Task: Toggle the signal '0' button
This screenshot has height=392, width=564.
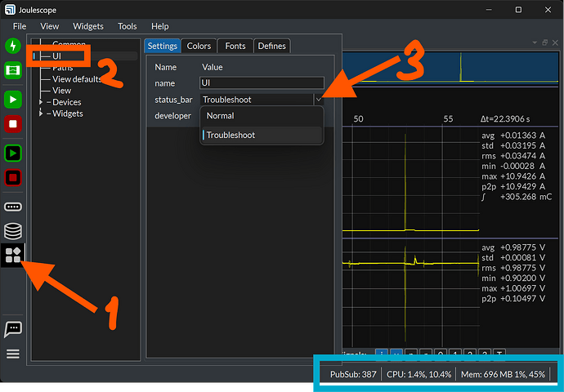Action: [441, 353]
